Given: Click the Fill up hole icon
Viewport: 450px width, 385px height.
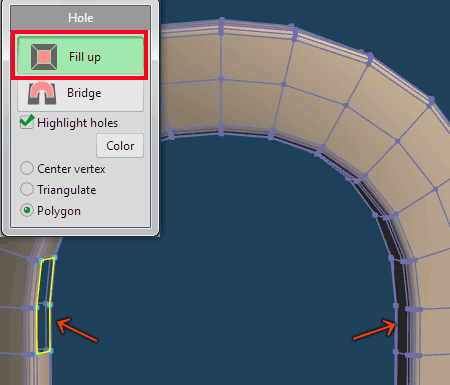Looking at the screenshot, I should pos(44,57).
